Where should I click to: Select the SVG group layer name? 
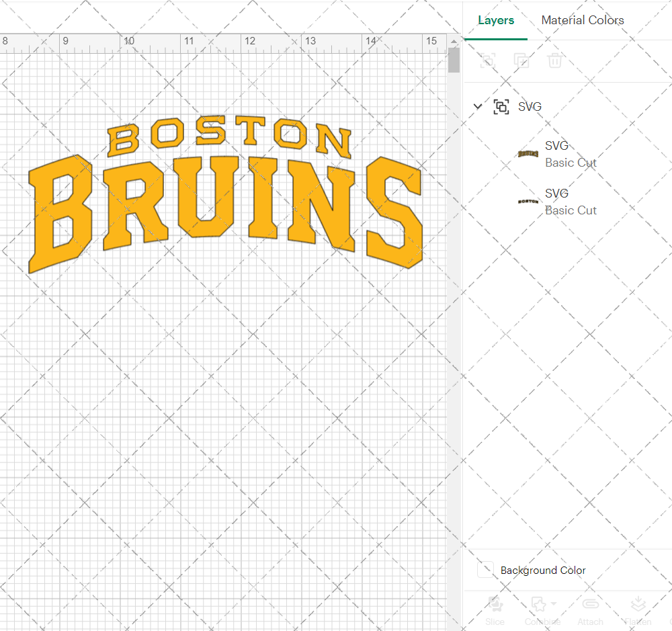pyautogui.click(x=530, y=106)
